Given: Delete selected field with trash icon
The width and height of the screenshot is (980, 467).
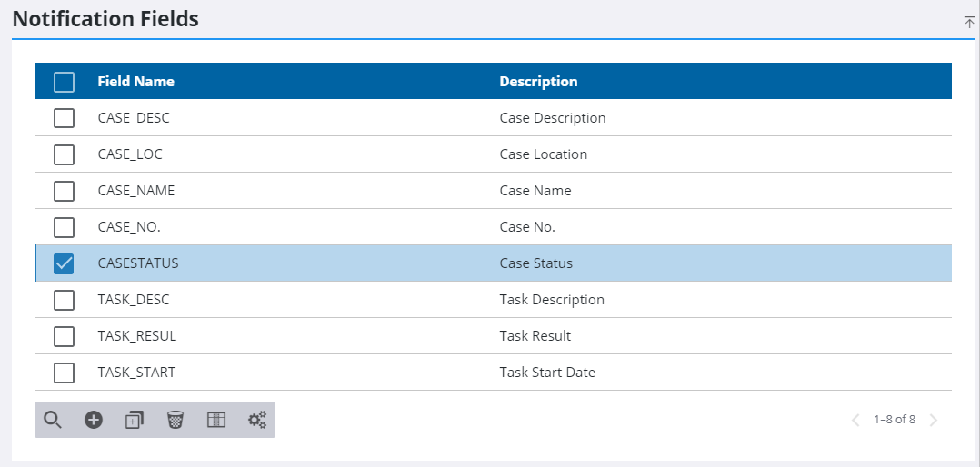Looking at the screenshot, I should [x=175, y=420].
